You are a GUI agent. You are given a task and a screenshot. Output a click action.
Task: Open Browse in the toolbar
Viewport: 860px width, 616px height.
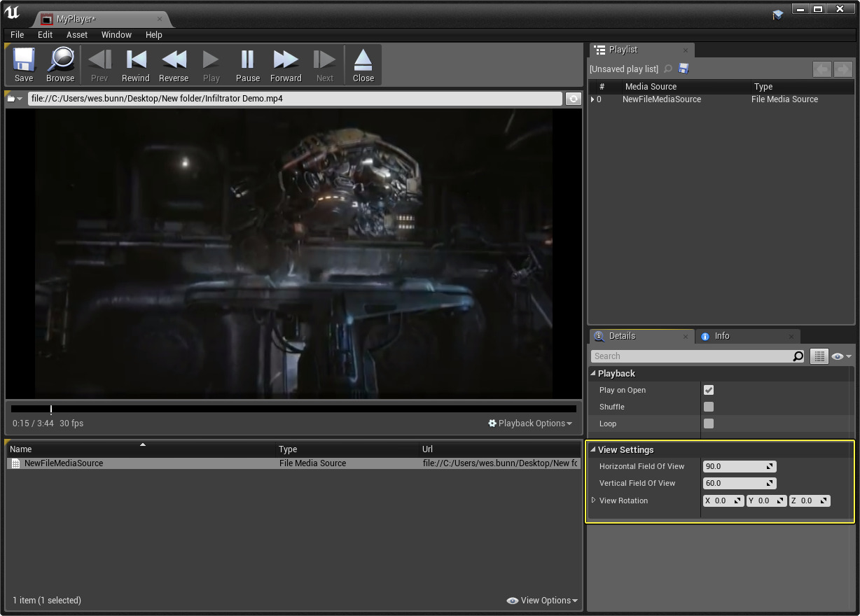tap(60, 64)
